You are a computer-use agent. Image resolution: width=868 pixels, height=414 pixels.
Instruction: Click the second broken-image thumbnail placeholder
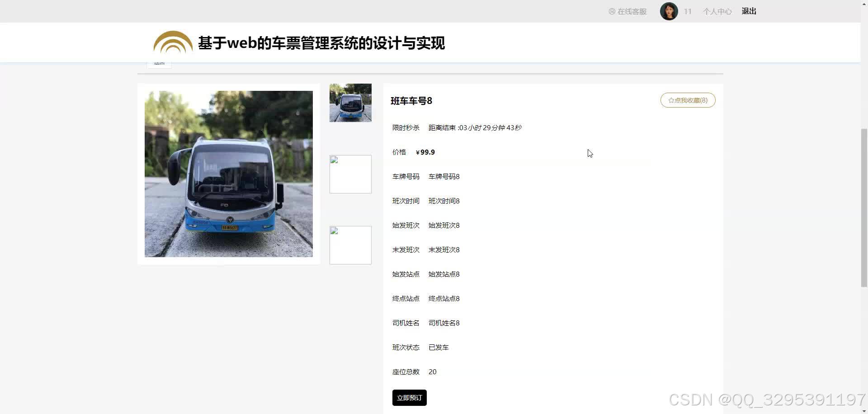[x=350, y=245]
